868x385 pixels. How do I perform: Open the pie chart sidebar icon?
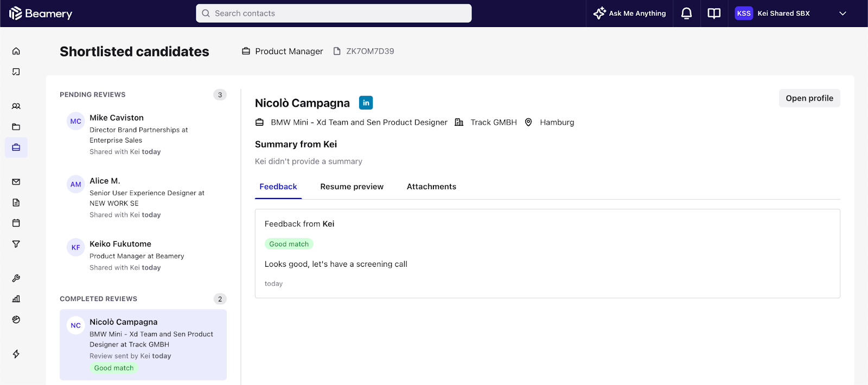[x=16, y=319]
